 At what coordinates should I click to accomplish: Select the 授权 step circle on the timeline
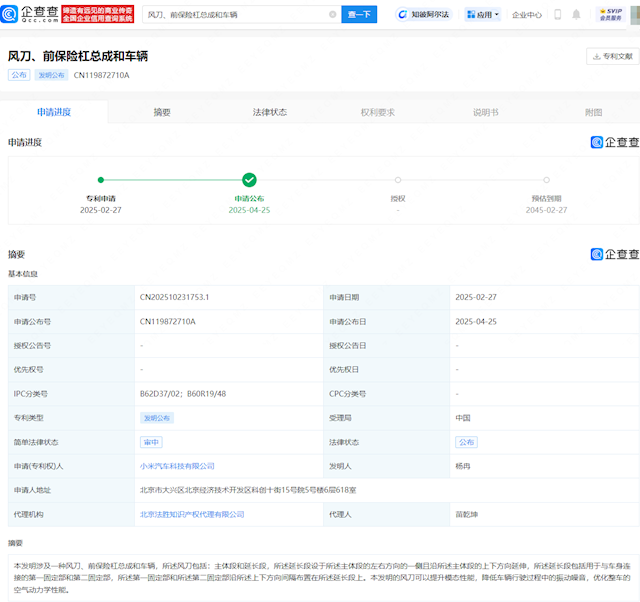pyautogui.click(x=398, y=180)
